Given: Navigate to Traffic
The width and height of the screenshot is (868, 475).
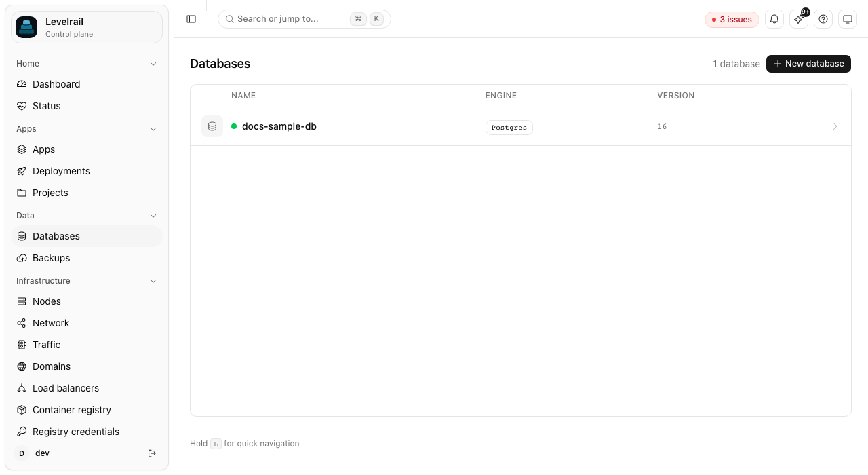Looking at the screenshot, I should point(87,345).
